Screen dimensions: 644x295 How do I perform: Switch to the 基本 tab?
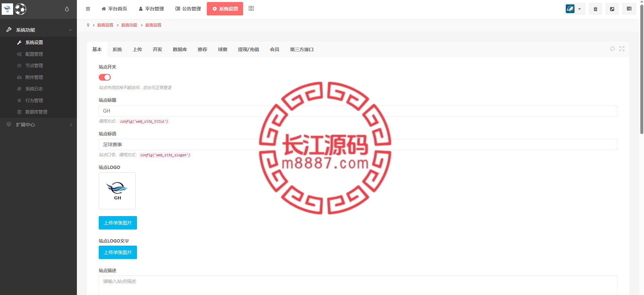click(x=97, y=49)
